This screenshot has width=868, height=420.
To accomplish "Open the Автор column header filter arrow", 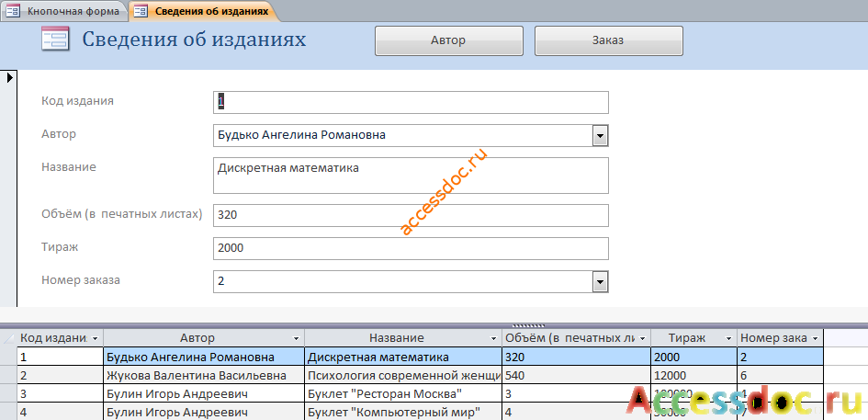I will coord(296,338).
